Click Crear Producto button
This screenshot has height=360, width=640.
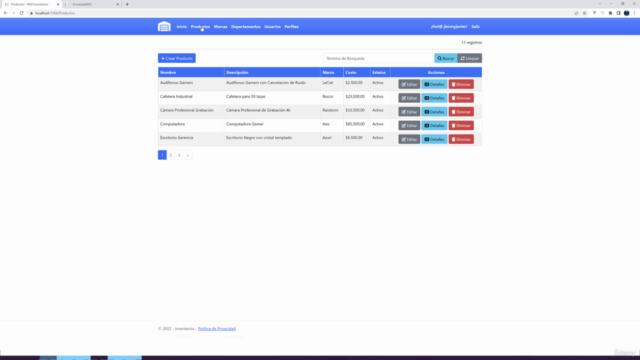pyautogui.click(x=177, y=58)
